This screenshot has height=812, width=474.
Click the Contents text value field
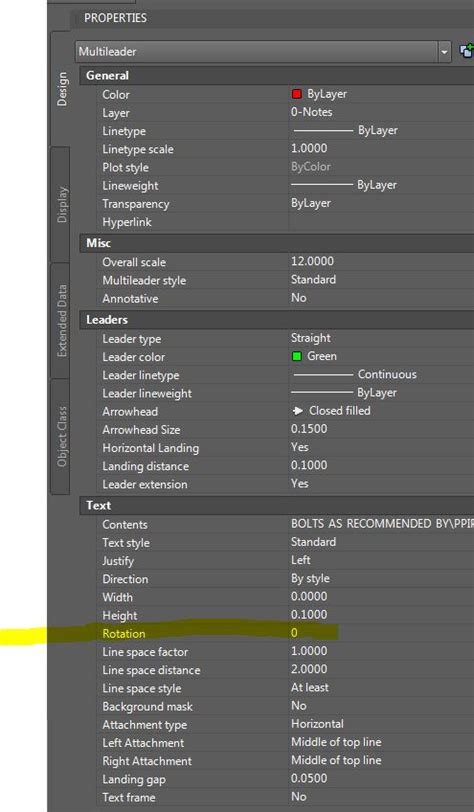point(381,524)
